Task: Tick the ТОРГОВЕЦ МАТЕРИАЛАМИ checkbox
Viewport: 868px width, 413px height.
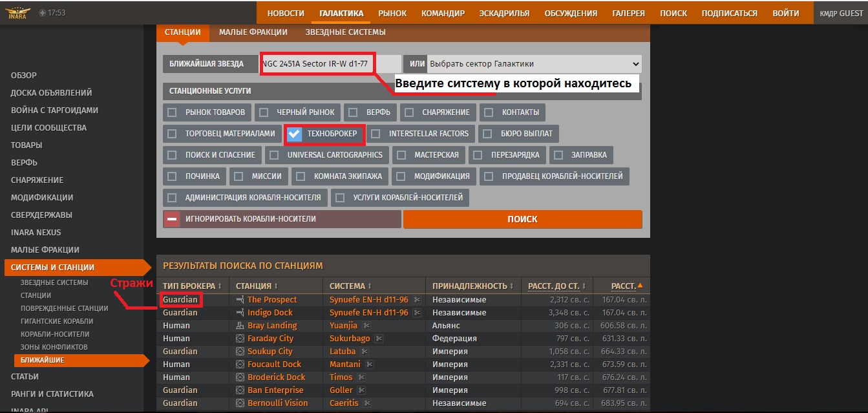Action: (x=172, y=134)
